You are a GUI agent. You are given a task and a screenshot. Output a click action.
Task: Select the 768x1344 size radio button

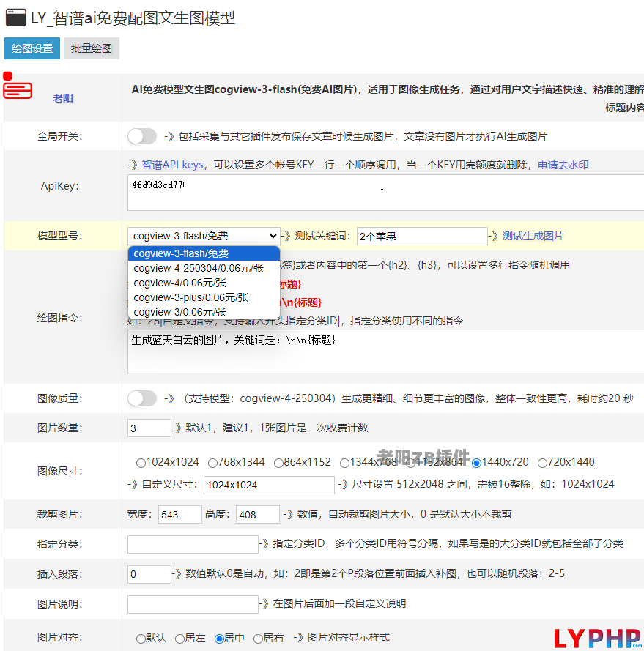212,463
